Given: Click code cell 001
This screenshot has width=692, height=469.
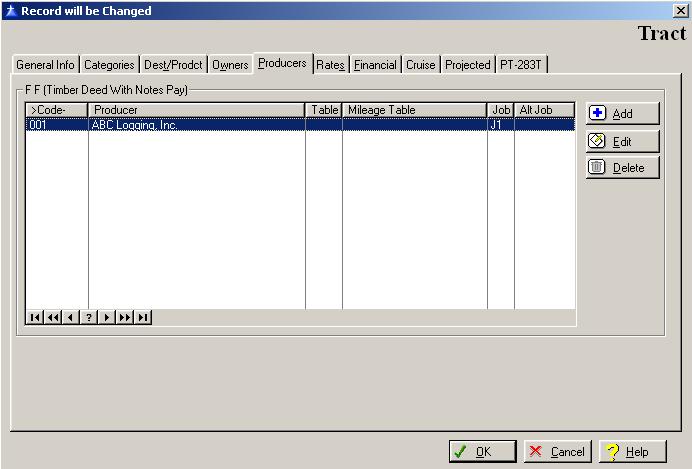Looking at the screenshot, I should (56, 125).
